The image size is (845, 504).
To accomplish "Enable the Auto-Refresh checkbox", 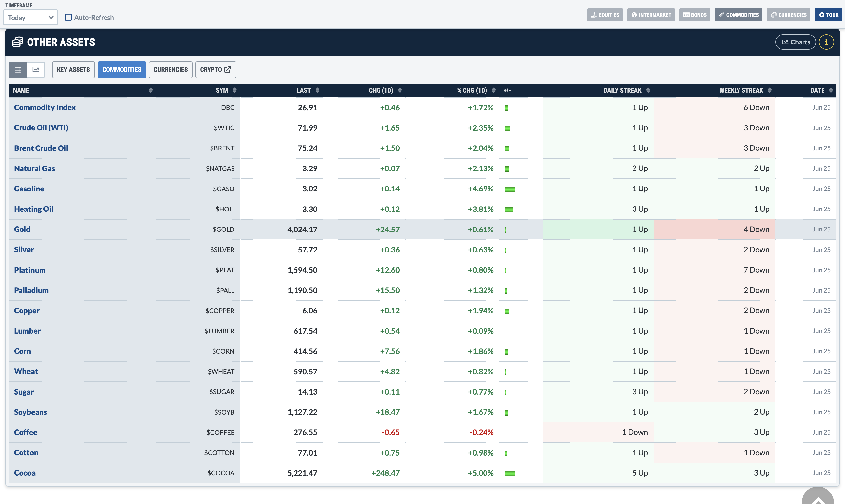I will [x=68, y=17].
